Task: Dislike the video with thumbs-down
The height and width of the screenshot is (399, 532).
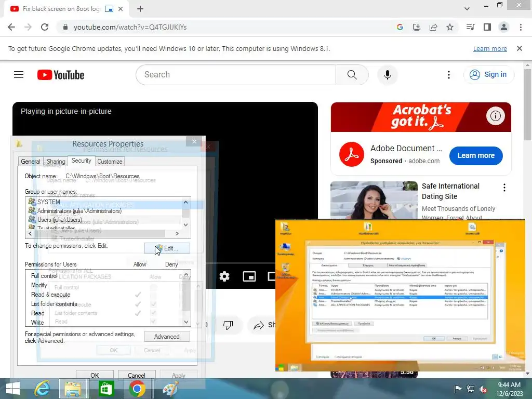Action: (228, 325)
